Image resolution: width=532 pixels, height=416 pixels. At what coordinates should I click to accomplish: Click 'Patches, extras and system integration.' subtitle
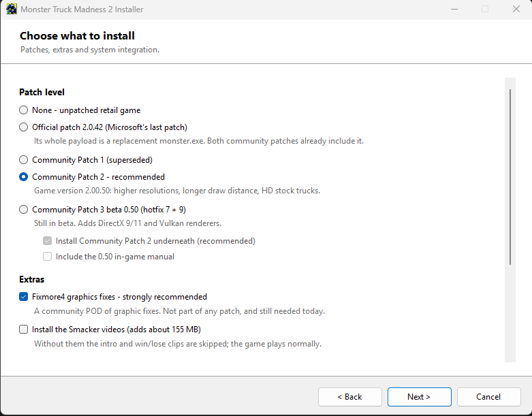[x=89, y=50]
